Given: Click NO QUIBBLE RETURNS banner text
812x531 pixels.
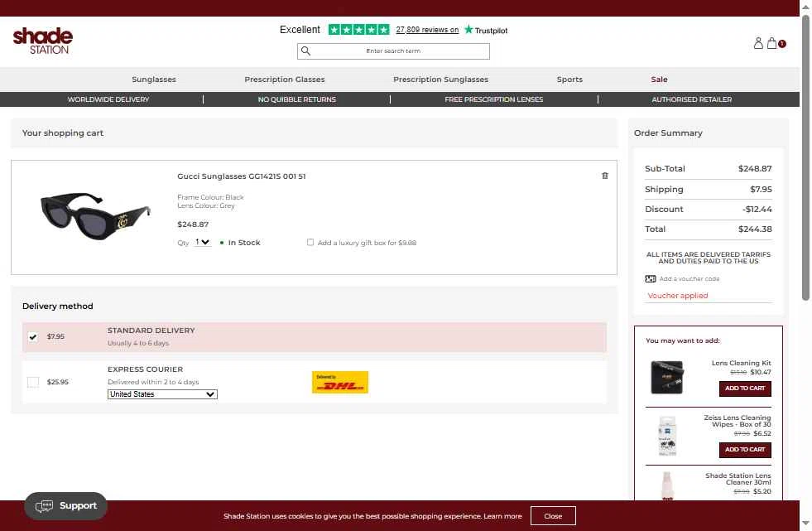Looking at the screenshot, I should click(x=296, y=99).
